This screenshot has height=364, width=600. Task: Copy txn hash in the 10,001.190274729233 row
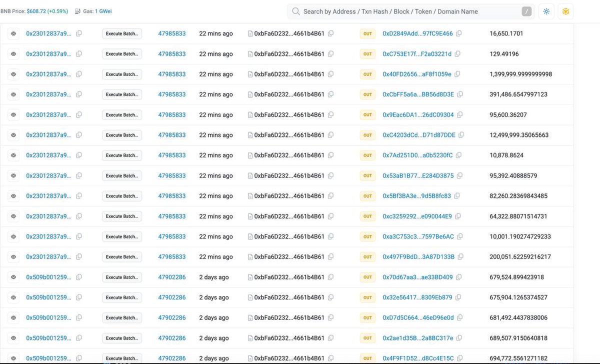79,236
